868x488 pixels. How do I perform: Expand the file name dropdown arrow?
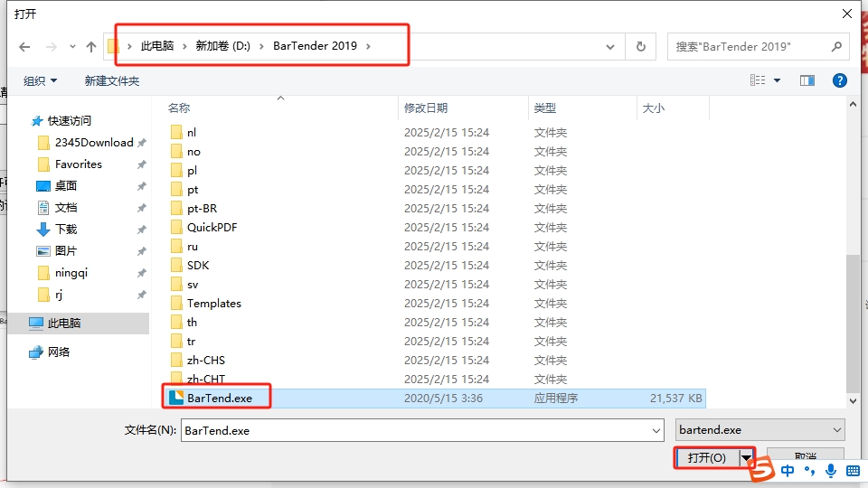click(656, 430)
